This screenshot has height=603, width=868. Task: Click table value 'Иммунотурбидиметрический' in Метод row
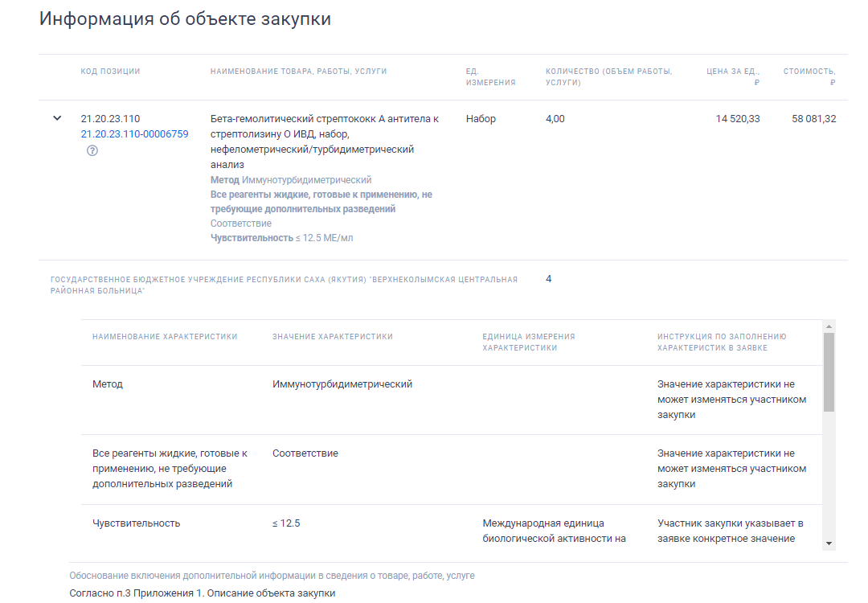[x=342, y=384]
